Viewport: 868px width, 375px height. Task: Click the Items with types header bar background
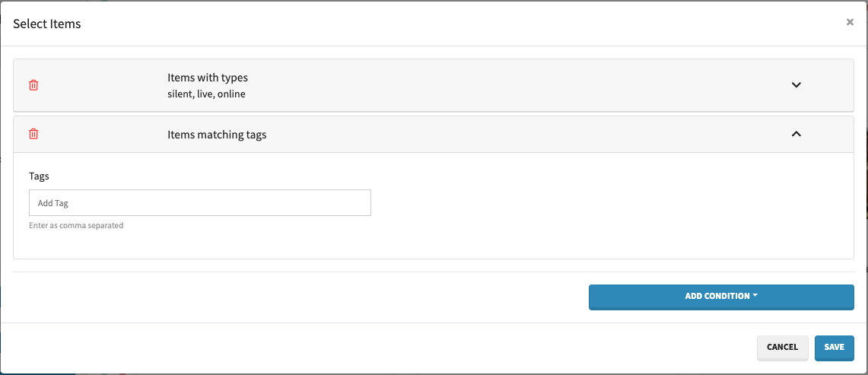494,85
